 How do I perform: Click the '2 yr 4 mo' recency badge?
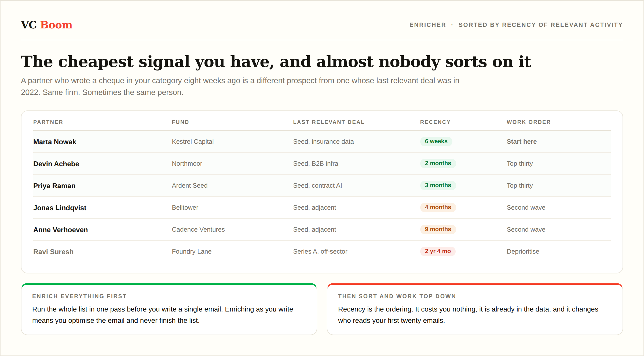(438, 251)
